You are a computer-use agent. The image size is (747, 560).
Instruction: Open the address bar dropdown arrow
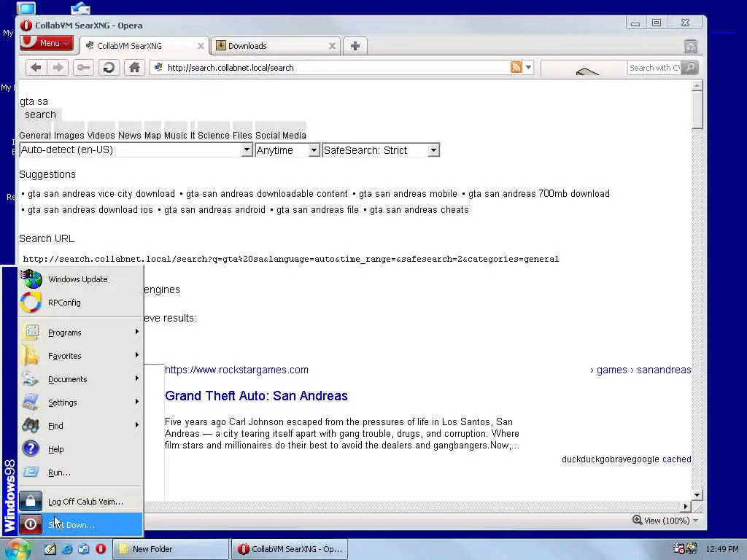pos(528,67)
